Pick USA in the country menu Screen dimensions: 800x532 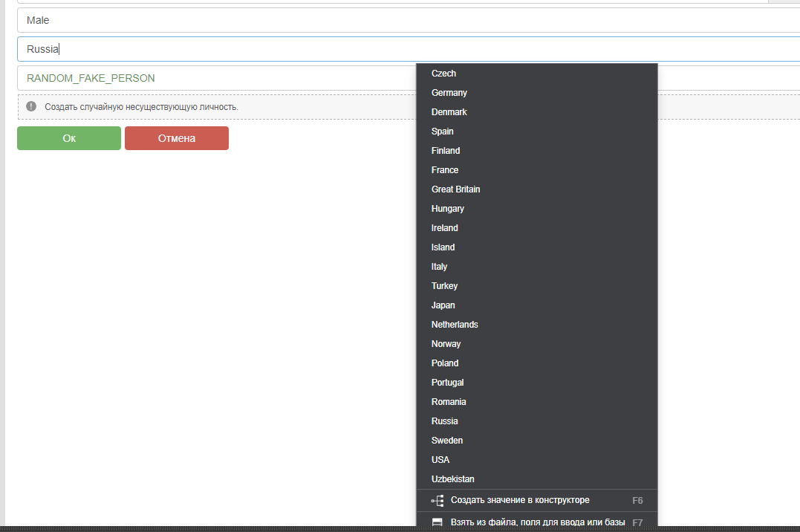440,460
